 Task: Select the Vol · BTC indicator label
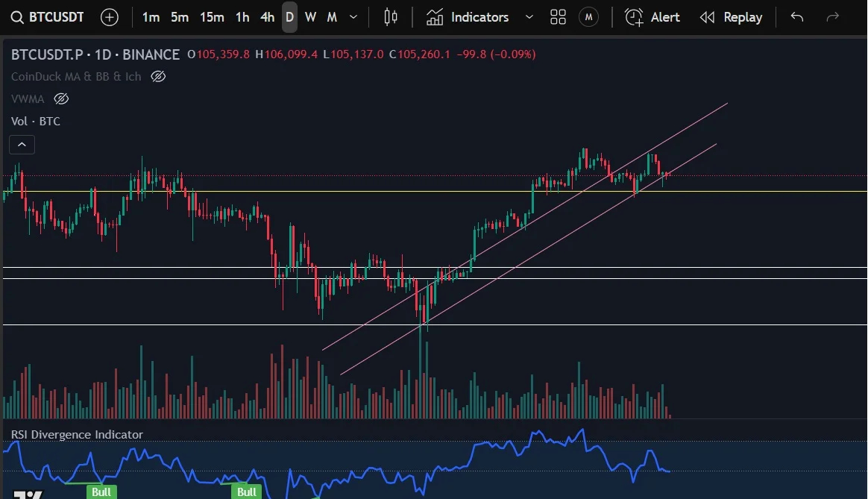click(36, 121)
